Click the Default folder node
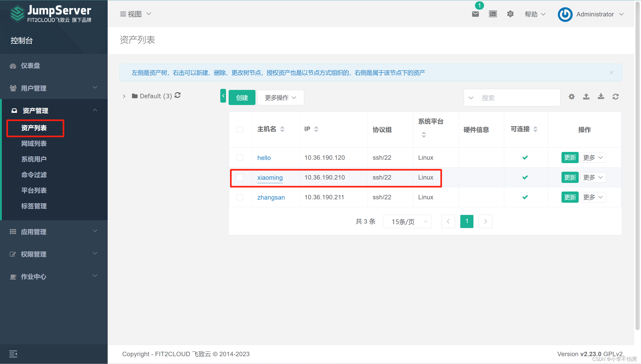 tap(152, 96)
